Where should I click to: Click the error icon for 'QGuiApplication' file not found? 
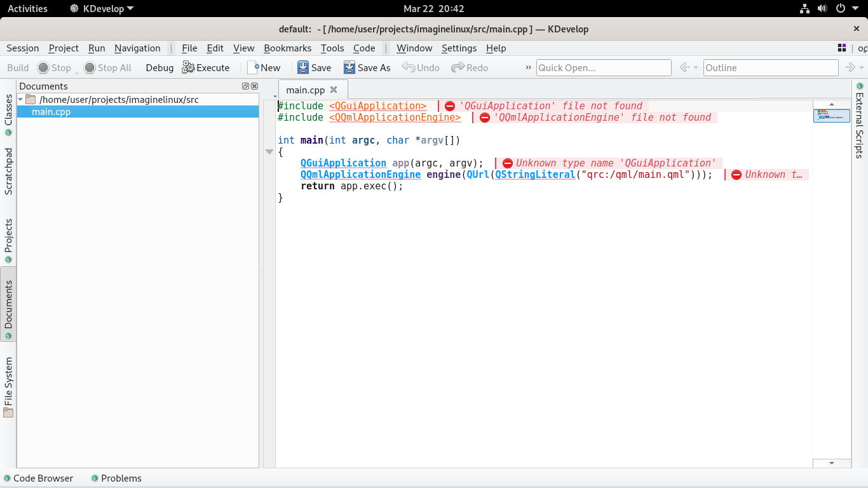pos(450,106)
